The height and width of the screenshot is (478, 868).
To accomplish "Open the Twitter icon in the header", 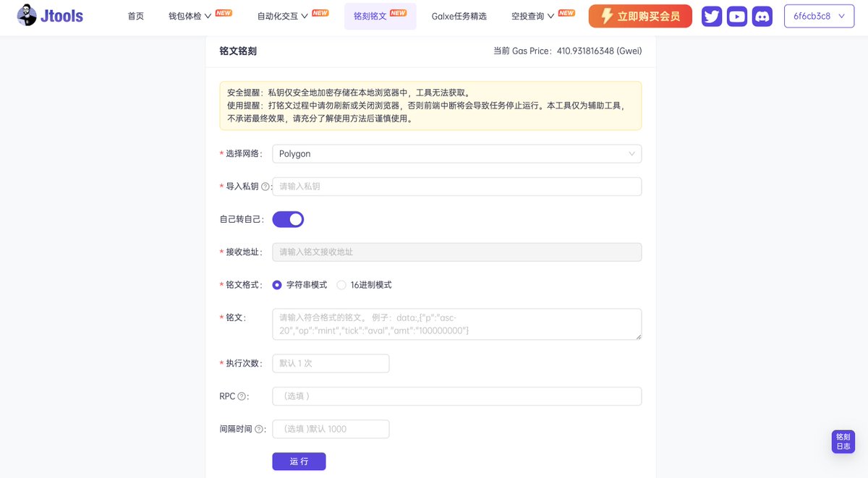I will 711,15.
